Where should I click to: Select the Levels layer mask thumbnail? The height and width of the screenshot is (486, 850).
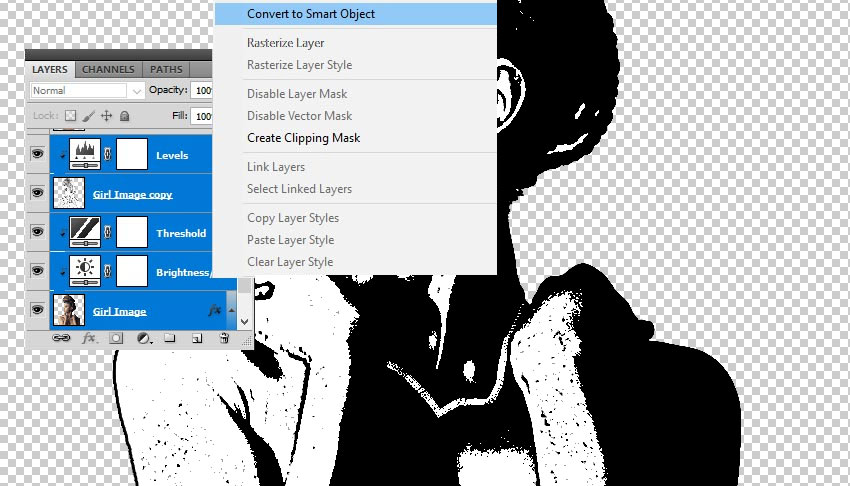pyautogui.click(x=132, y=154)
